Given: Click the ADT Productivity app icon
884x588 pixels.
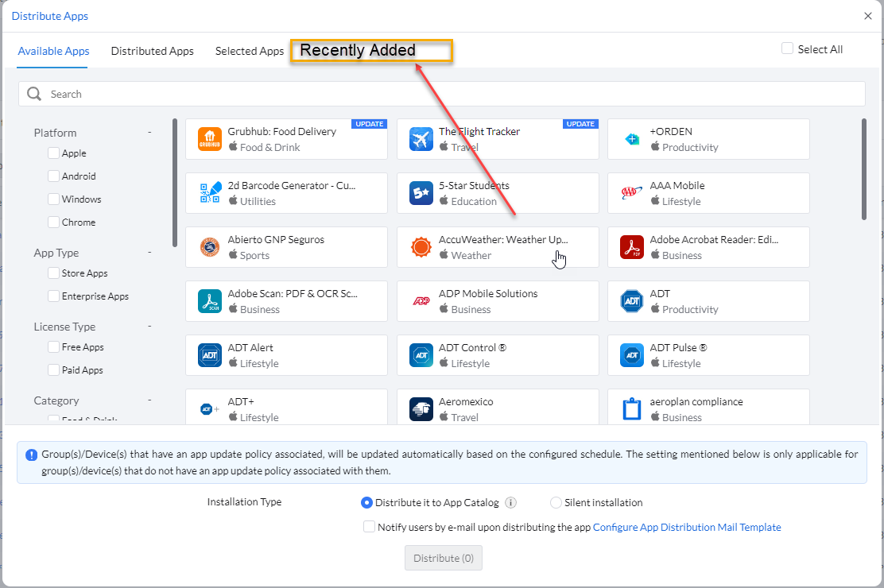Looking at the screenshot, I should pyautogui.click(x=632, y=301).
